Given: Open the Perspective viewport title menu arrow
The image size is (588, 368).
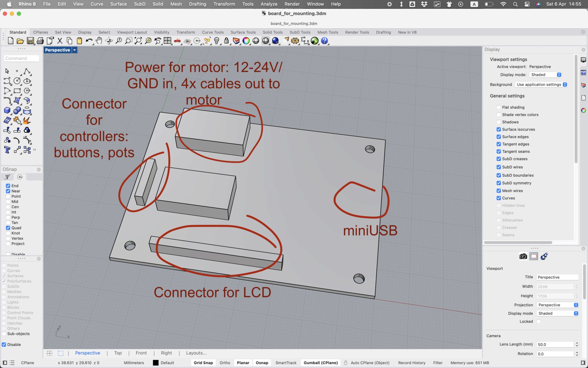Looking at the screenshot, I should 74,50.
